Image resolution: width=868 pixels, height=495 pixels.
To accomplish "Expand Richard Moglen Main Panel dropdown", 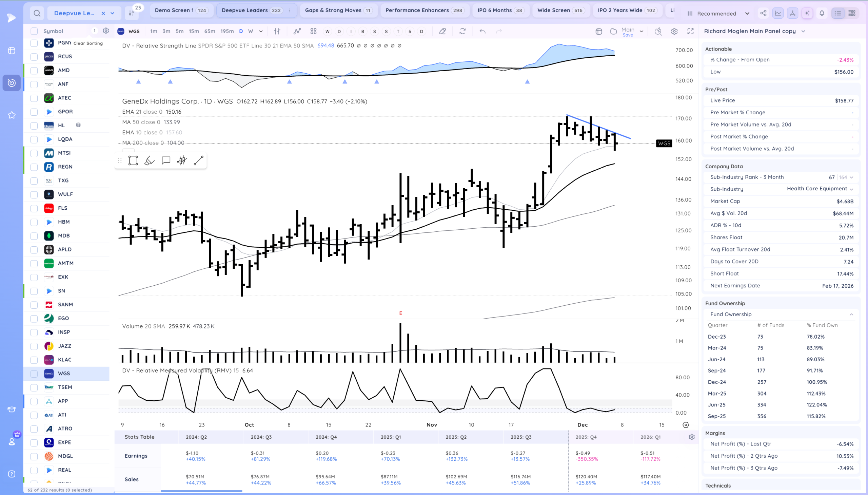I will 803,31.
